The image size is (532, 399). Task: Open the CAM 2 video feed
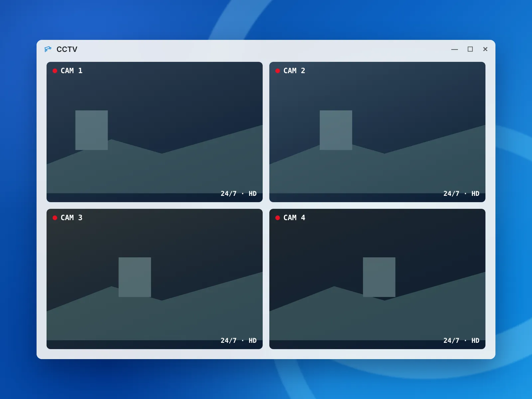point(377,132)
